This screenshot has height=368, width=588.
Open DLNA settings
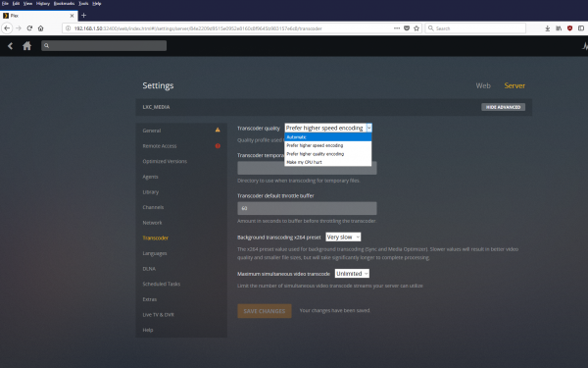[149, 269]
